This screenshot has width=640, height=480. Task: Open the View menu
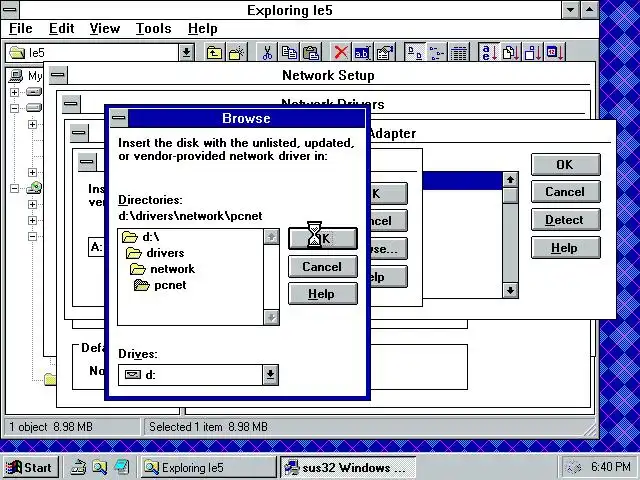click(x=104, y=29)
